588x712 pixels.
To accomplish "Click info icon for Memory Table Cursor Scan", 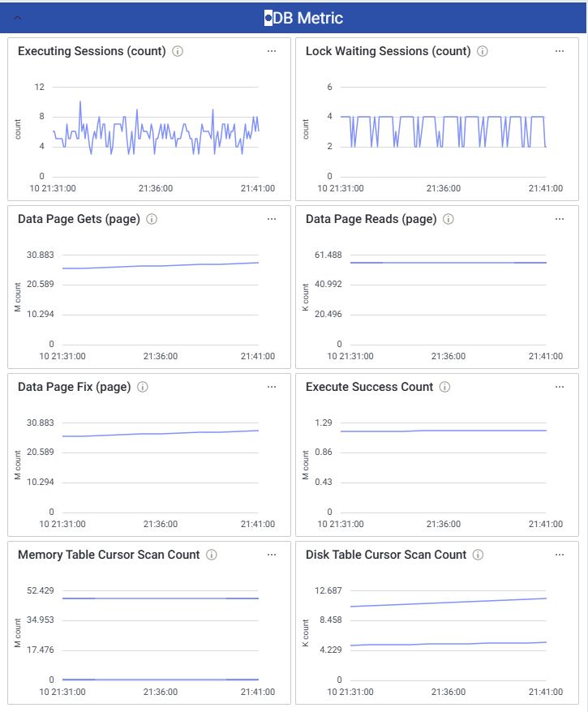I will (x=212, y=555).
